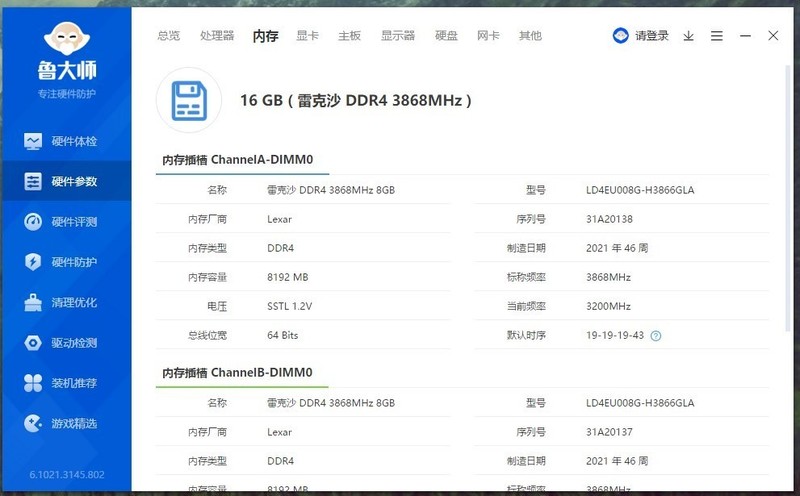Click ChannelB name 雷克沙 DDR4 3868MHz 8GB

point(331,403)
